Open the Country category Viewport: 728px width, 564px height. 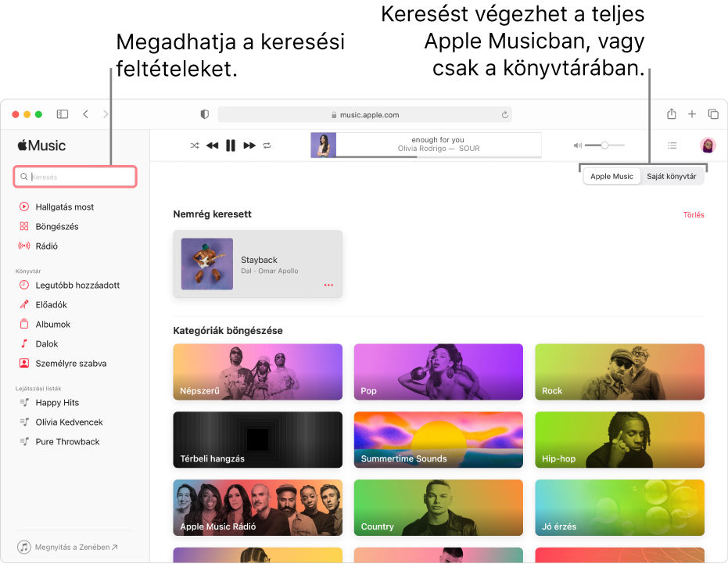[438, 508]
